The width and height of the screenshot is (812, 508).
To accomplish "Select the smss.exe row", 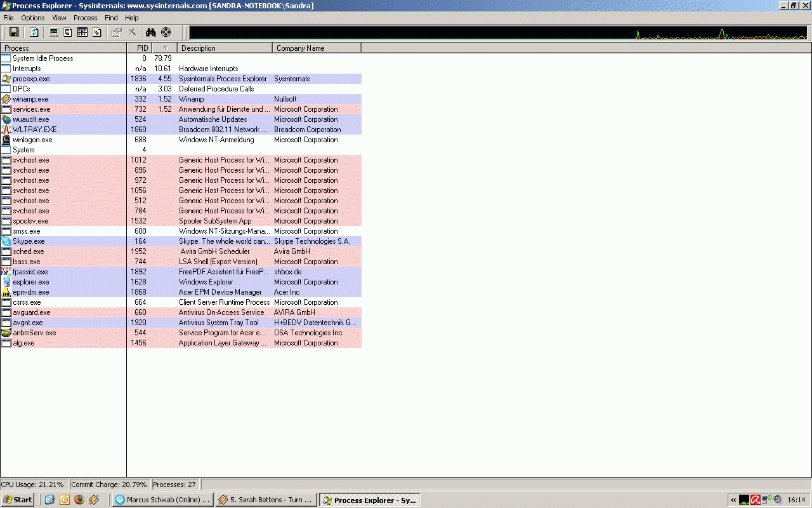I will click(x=181, y=231).
